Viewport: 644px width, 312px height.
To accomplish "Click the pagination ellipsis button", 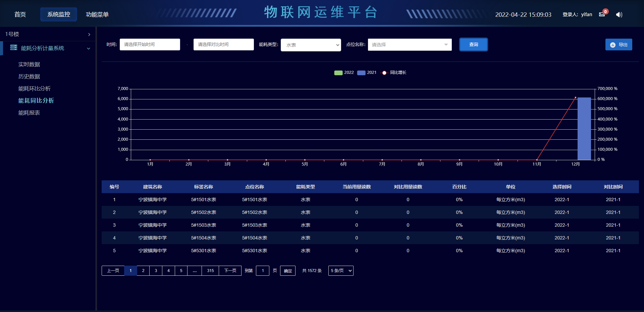I will click(x=195, y=271).
